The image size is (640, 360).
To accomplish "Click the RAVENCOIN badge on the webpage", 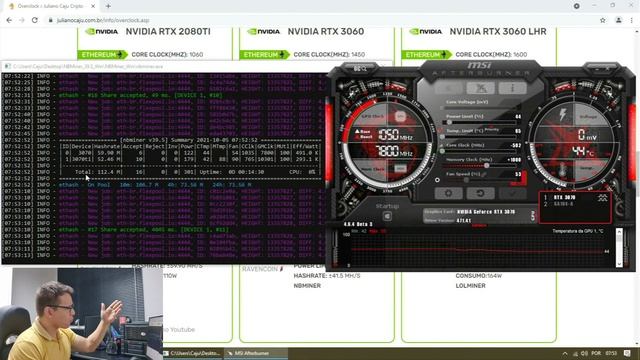I will 263,269.
